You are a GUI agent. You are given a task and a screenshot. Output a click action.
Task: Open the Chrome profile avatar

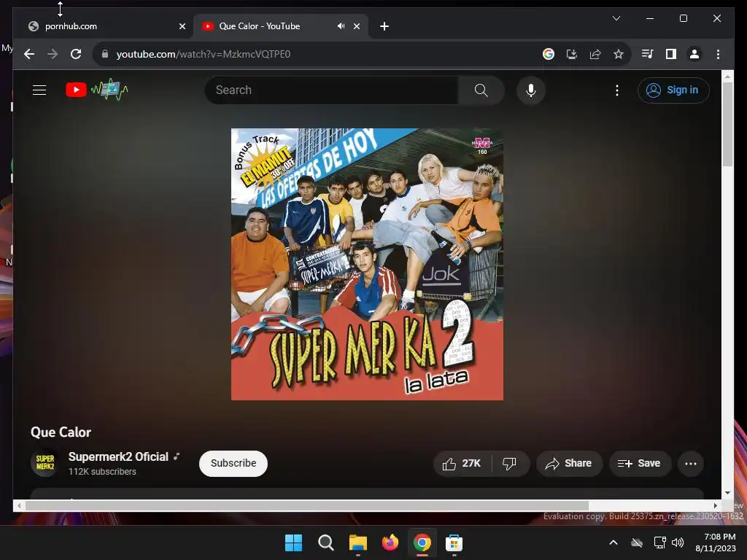click(x=694, y=54)
